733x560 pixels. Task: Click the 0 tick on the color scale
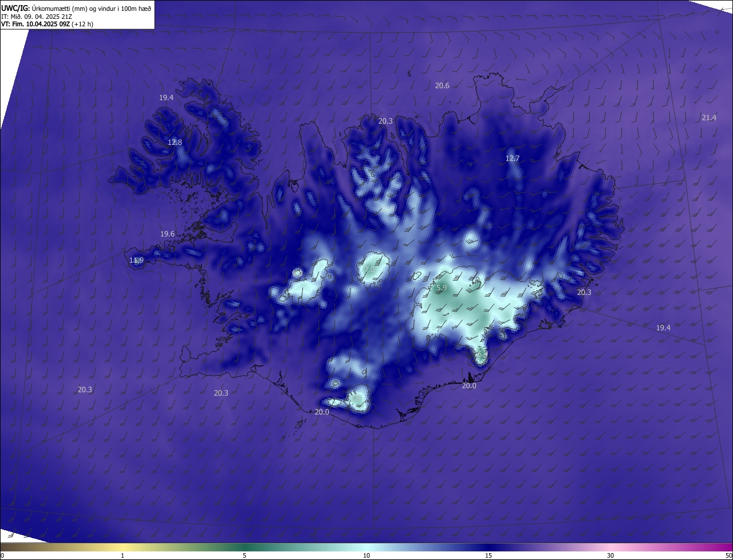[x=2, y=555]
